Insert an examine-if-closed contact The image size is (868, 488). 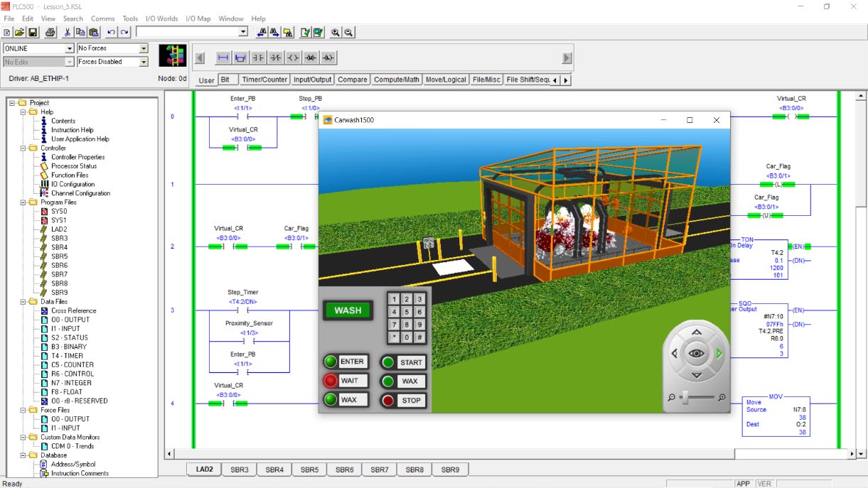258,58
